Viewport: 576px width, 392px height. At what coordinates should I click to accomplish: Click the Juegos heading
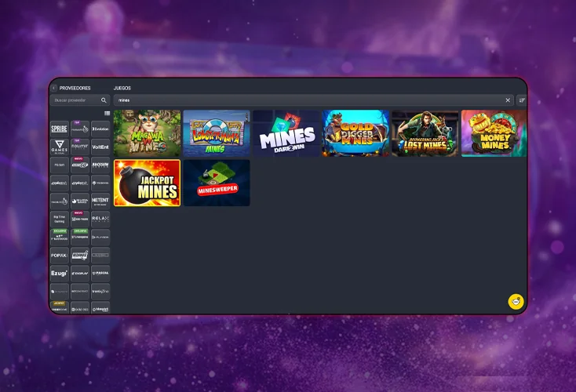pos(122,88)
